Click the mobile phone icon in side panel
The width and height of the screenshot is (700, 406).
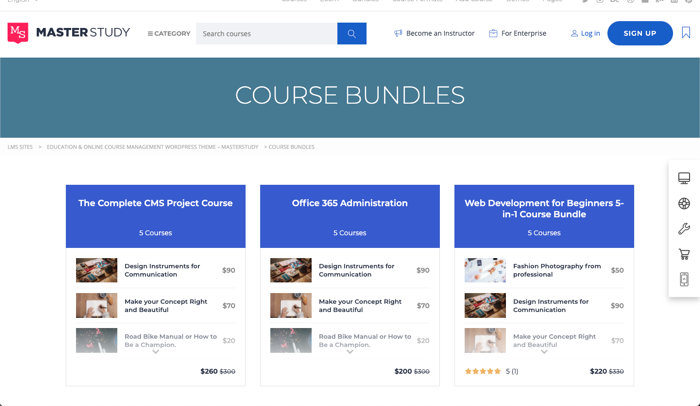point(684,280)
